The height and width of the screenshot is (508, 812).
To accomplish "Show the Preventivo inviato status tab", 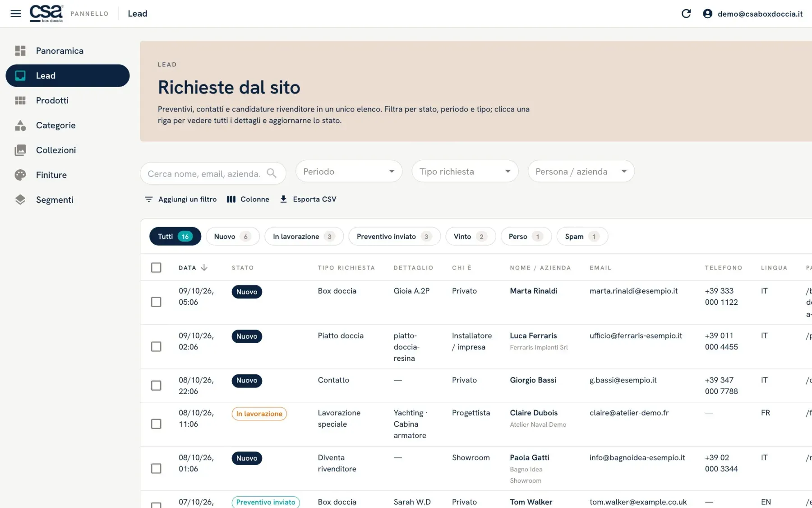I will 394,236.
